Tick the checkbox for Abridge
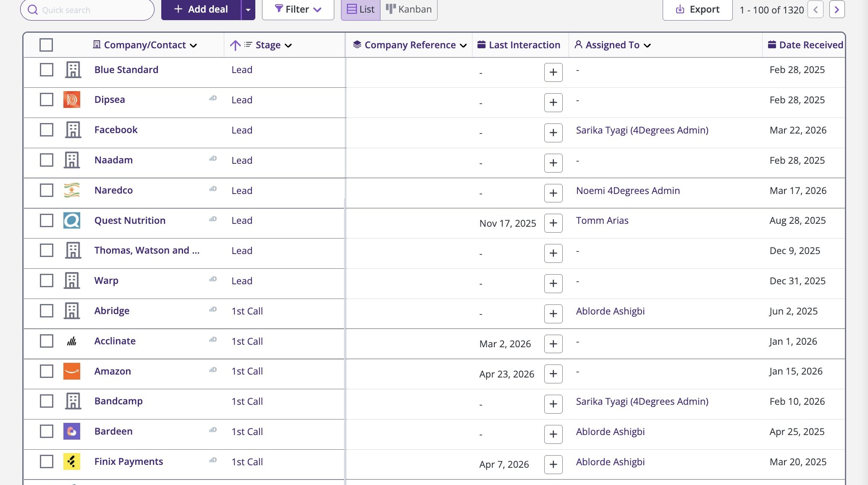 click(46, 311)
